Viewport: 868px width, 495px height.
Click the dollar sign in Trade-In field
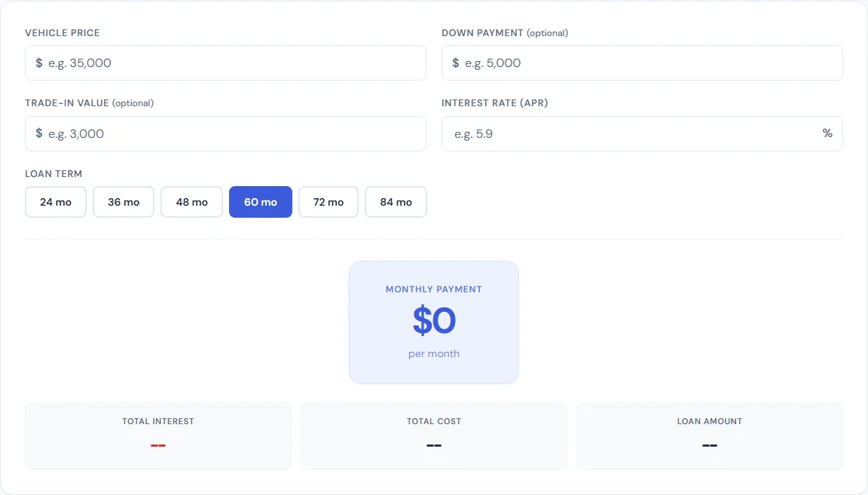pos(39,133)
